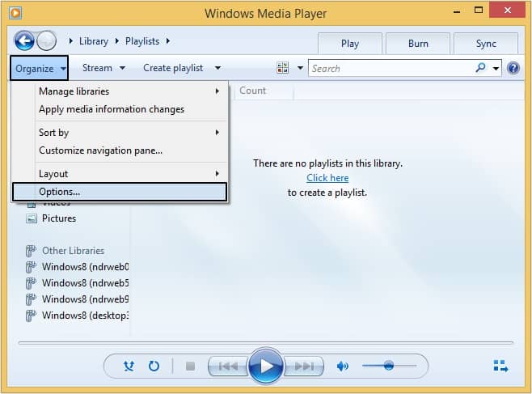This screenshot has height=394, width=532.
Task: Click the Previous track button
Action: 228,366
